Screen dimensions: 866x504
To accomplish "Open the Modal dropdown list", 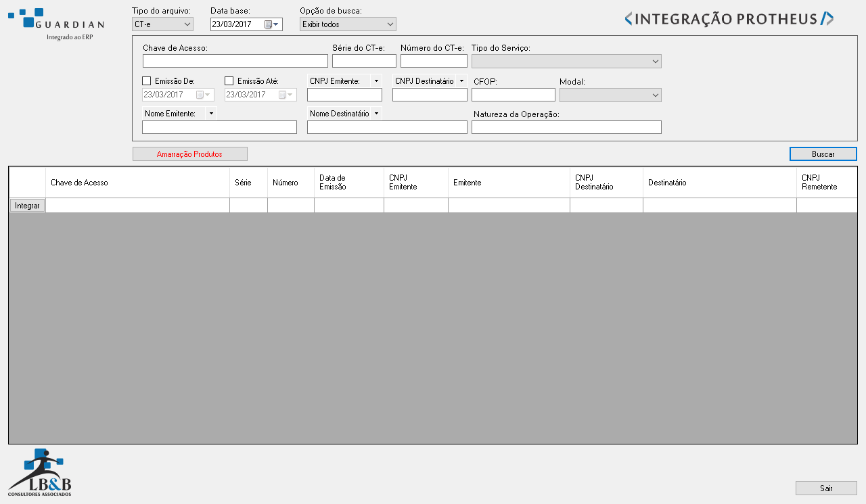I will pyautogui.click(x=610, y=95).
